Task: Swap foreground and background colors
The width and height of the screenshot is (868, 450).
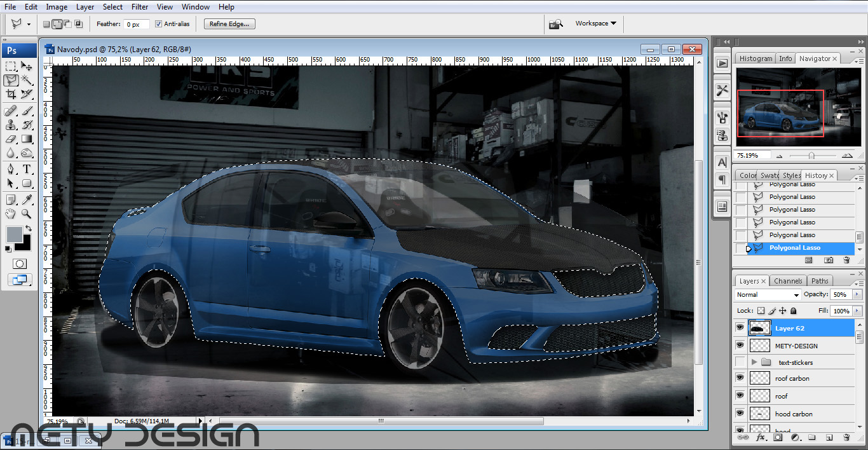Action: click(28, 228)
